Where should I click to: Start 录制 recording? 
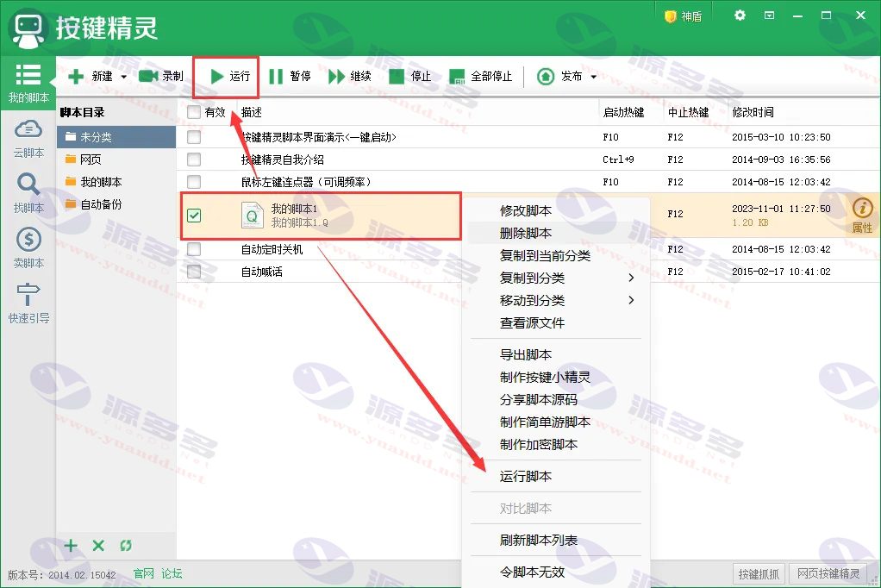[x=160, y=76]
